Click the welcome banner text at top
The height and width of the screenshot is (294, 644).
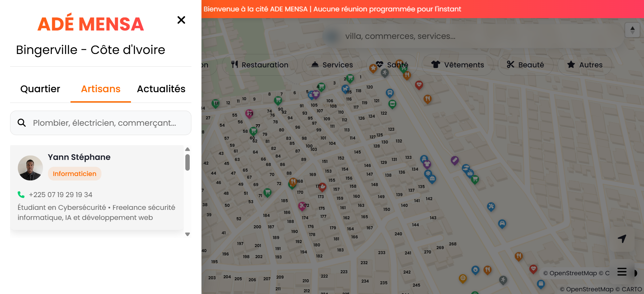(332, 9)
